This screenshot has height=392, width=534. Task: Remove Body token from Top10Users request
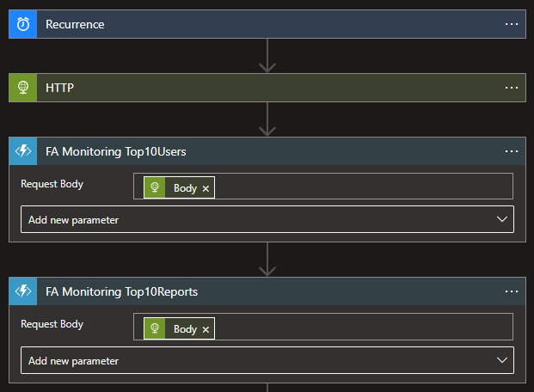[x=206, y=188]
